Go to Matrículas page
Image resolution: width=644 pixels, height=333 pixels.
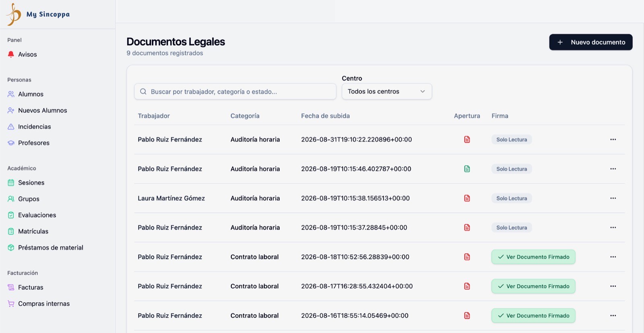coord(33,232)
